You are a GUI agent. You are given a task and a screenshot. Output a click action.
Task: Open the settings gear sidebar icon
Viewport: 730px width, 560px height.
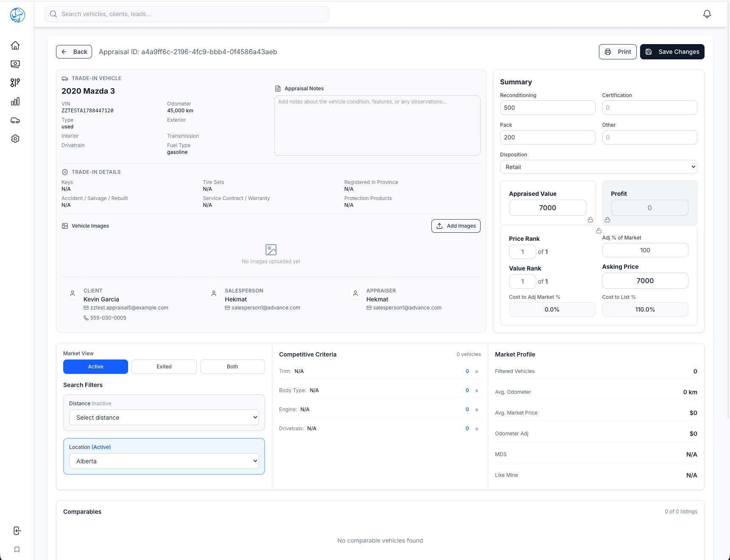pos(15,139)
